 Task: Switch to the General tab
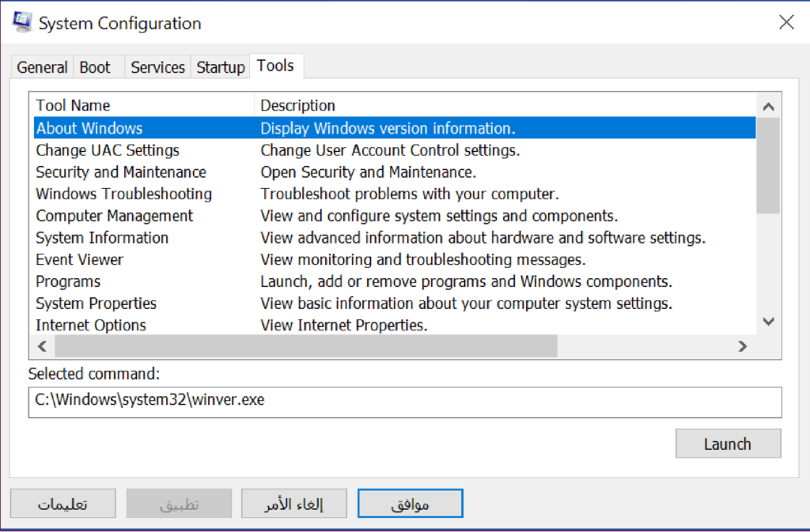(42, 67)
